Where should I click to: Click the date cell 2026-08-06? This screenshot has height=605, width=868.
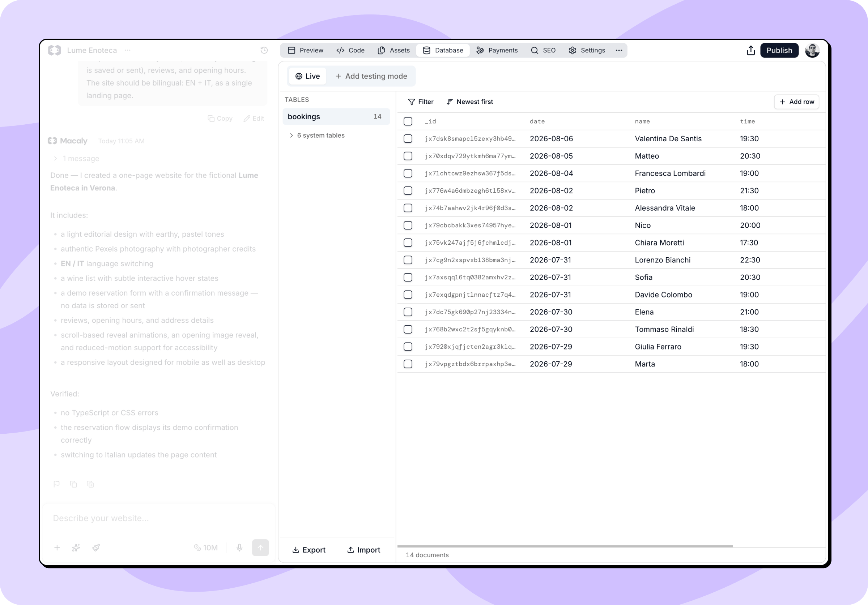tap(551, 139)
